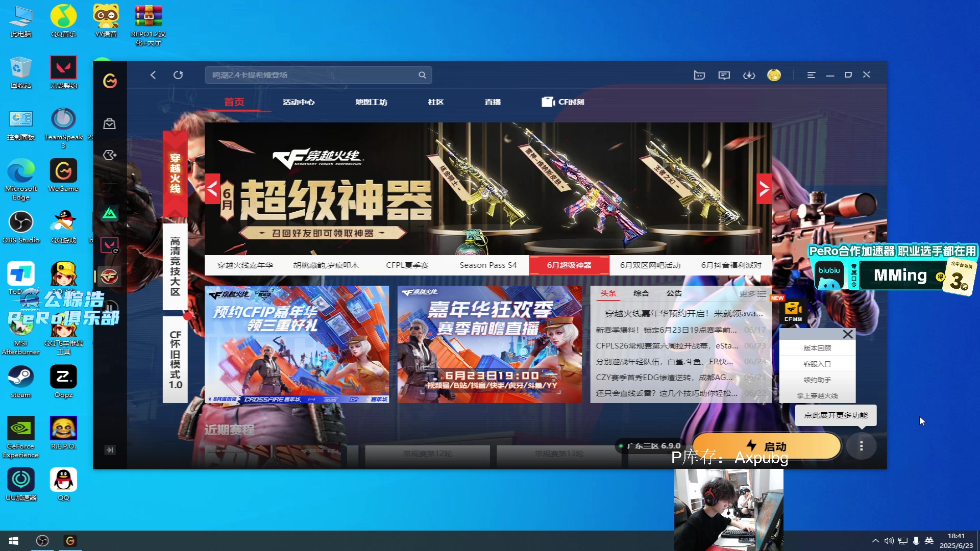The image size is (980, 551).
Task: Open the user avatar profile
Action: coord(774,75)
